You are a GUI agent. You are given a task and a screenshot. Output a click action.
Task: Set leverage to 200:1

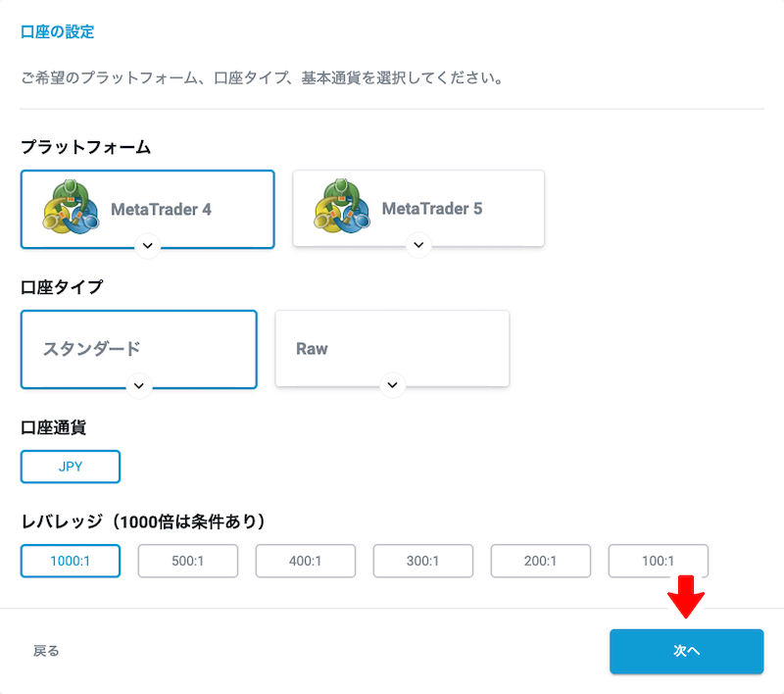click(541, 561)
